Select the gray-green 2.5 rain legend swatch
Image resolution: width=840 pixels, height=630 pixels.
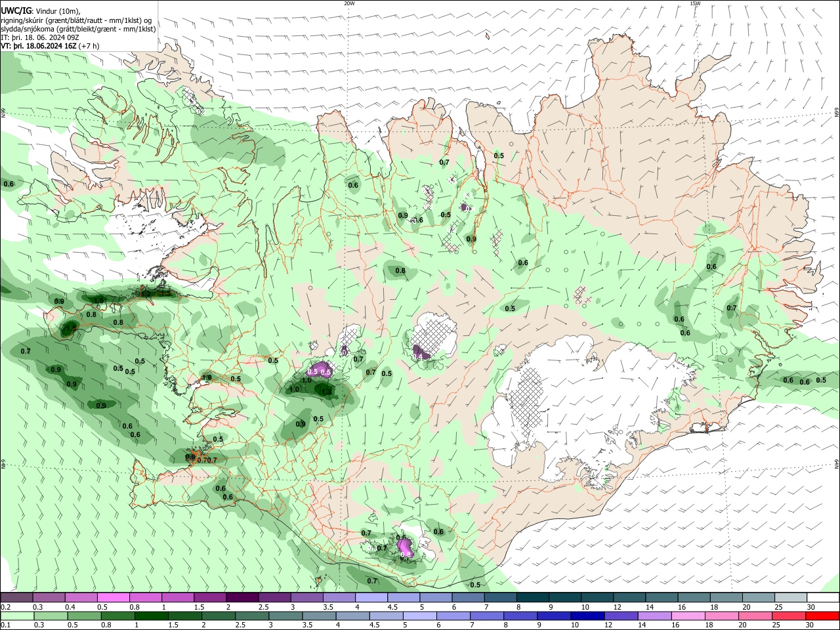(x=252, y=616)
